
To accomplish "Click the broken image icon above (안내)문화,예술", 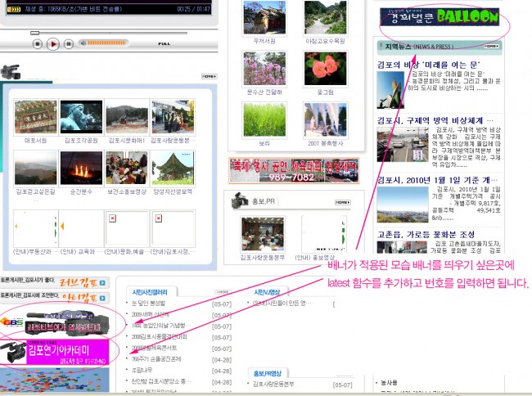I will 113,218.
